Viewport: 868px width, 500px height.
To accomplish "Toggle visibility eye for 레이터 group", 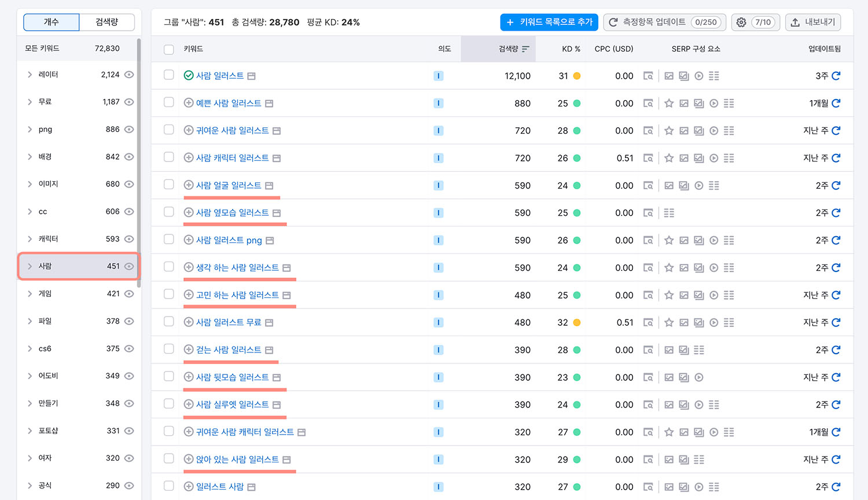I will point(129,75).
